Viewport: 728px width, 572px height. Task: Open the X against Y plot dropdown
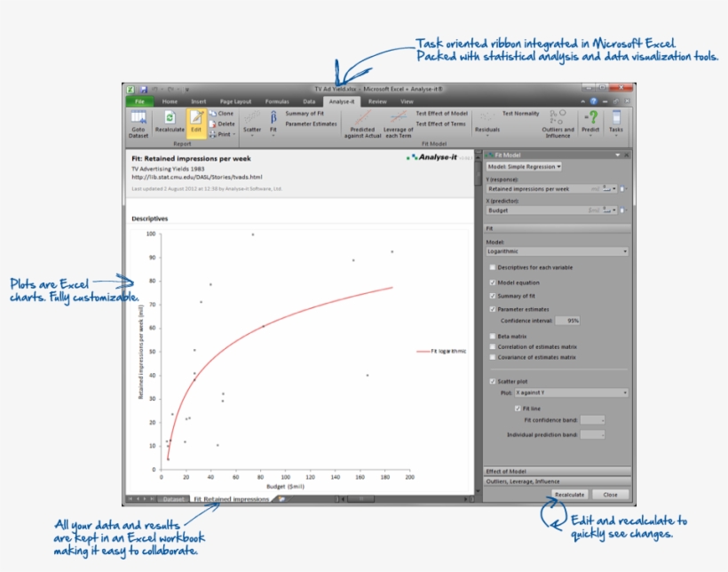click(x=571, y=392)
